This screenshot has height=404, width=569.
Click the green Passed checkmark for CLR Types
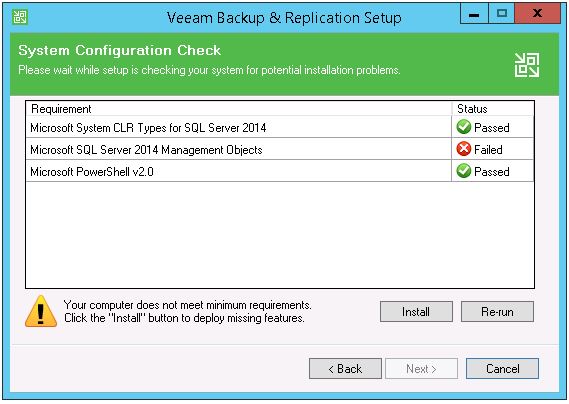point(463,127)
